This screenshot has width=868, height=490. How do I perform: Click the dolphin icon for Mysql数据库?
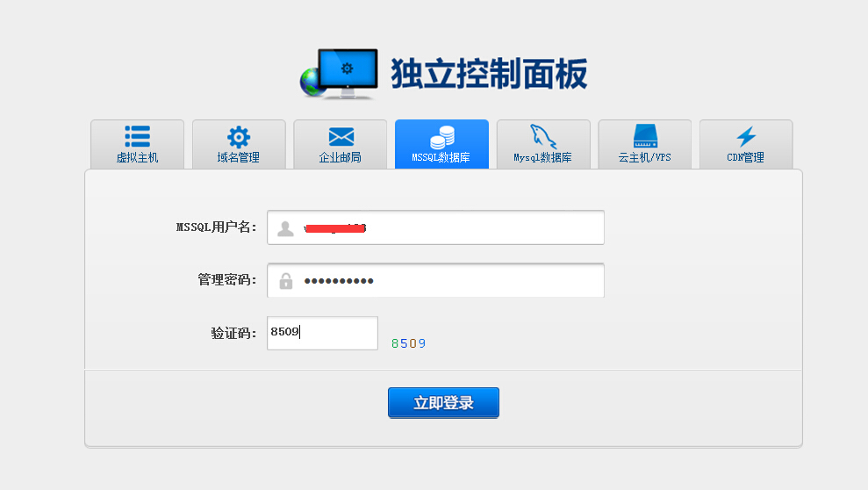pyautogui.click(x=542, y=136)
